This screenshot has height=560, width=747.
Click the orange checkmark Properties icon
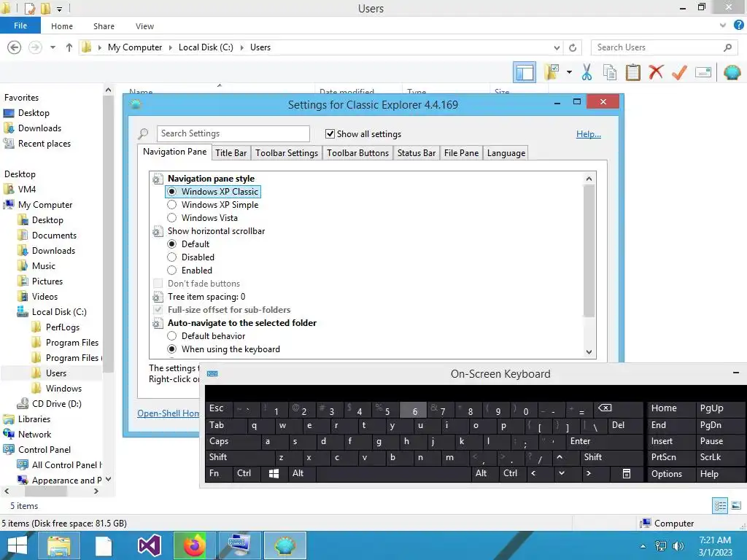(679, 72)
